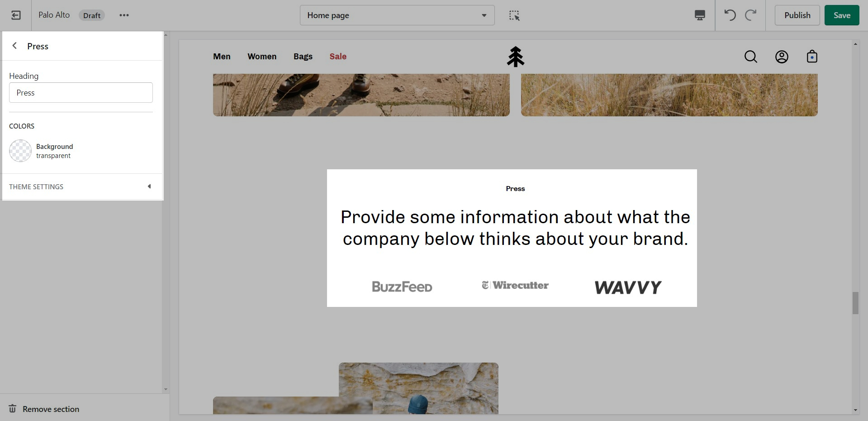Viewport: 868px width, 421px height.
Task: Redo the last change
Action: pos(750,15)
